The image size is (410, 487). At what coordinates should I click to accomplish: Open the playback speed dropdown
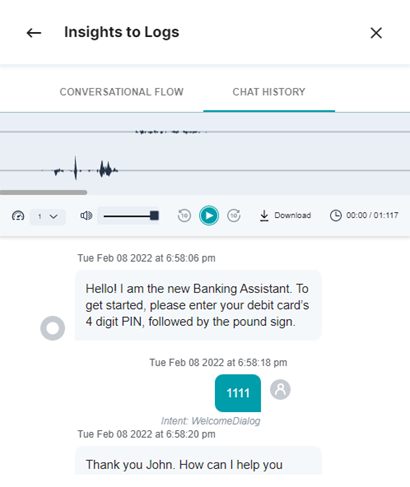(48, 216)
